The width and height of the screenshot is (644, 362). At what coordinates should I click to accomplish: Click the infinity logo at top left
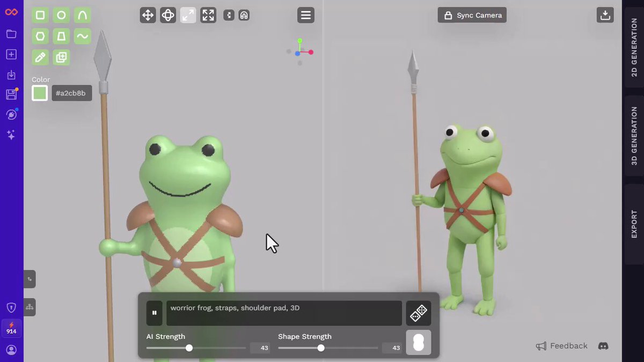tap(11, 12)
